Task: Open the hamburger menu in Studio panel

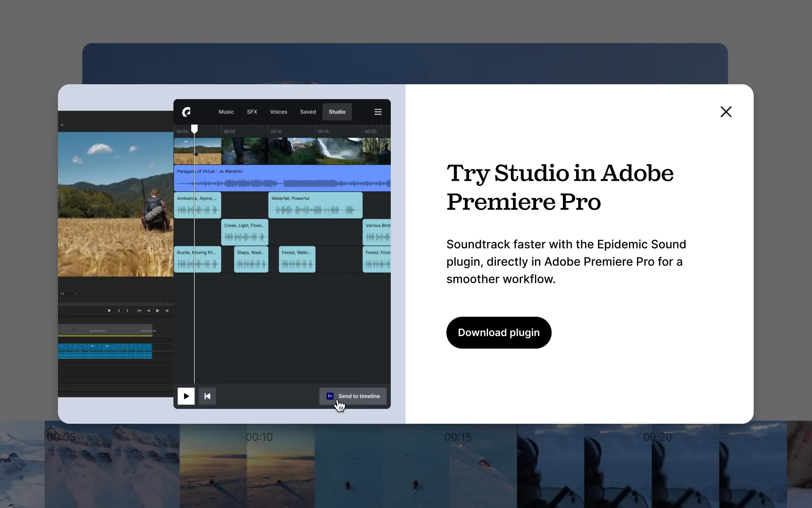Action: coord(378,112)
